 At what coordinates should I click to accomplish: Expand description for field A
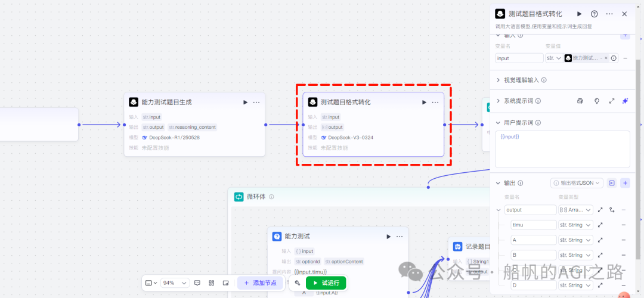pyautogui.click(x=600, y=240)
